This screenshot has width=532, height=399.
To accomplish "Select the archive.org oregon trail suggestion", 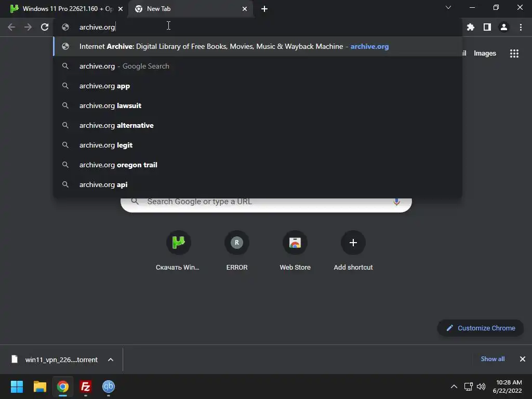I will [258, 165].
